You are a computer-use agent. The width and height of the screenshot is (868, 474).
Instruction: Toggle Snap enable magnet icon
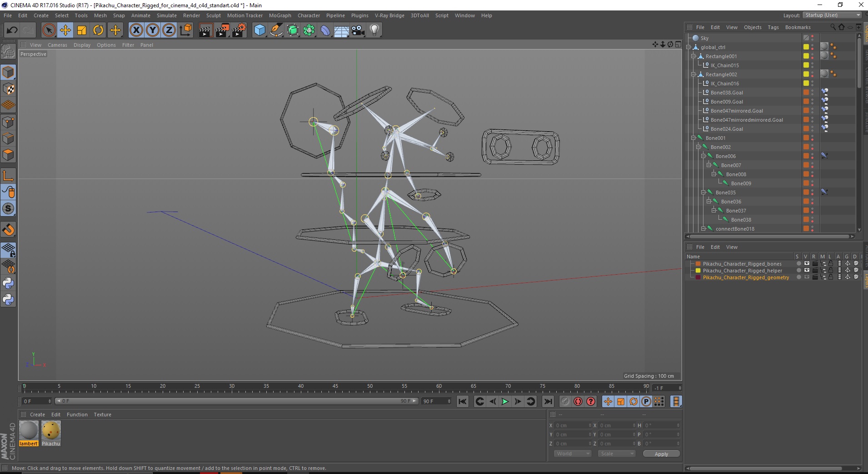8,230
